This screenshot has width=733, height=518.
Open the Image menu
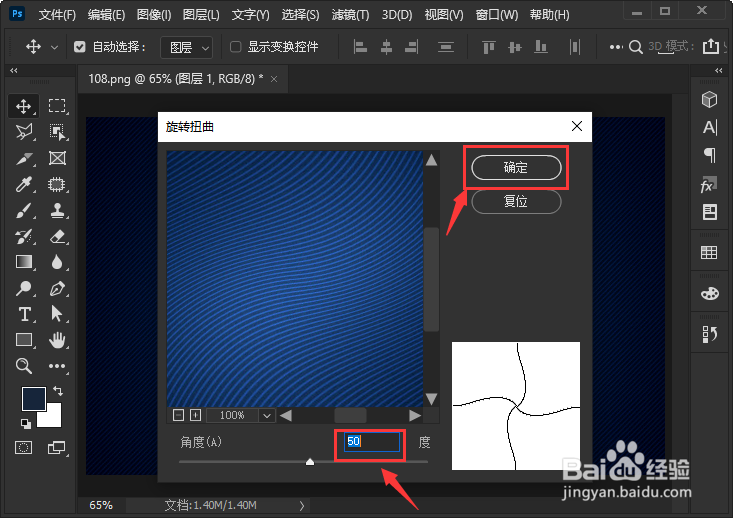154,15
